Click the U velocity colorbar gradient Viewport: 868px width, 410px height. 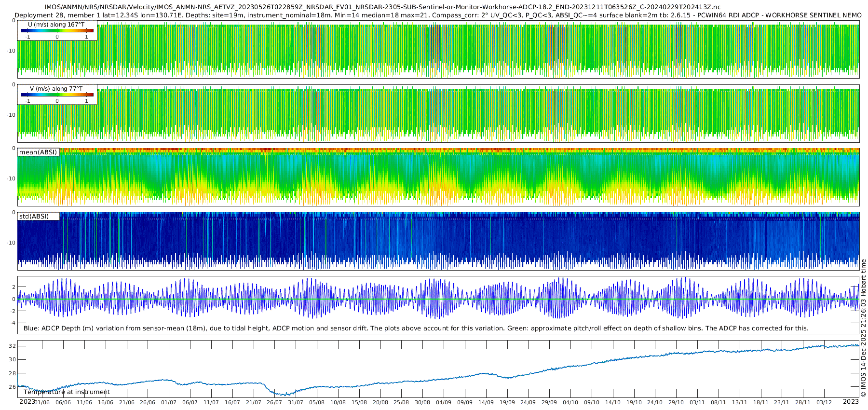57,31
